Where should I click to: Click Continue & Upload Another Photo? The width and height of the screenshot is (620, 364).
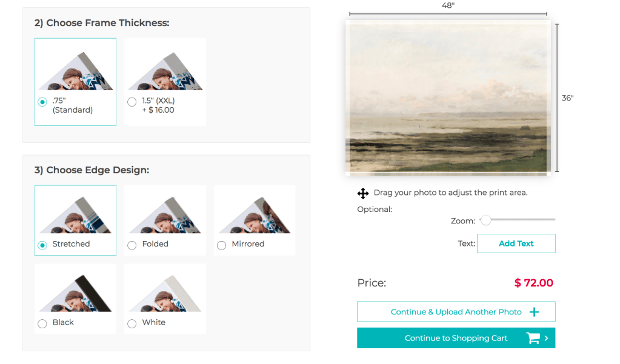(456, 312)
